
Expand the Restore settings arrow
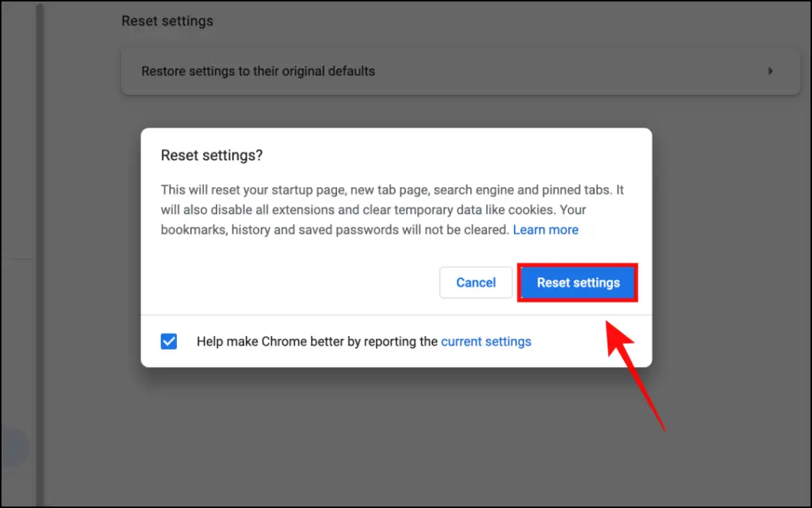pos(770,71)
